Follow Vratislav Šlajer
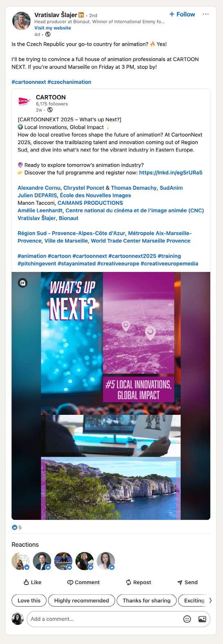223x644 pixels. pyautogui.click(x=182, y=14)
